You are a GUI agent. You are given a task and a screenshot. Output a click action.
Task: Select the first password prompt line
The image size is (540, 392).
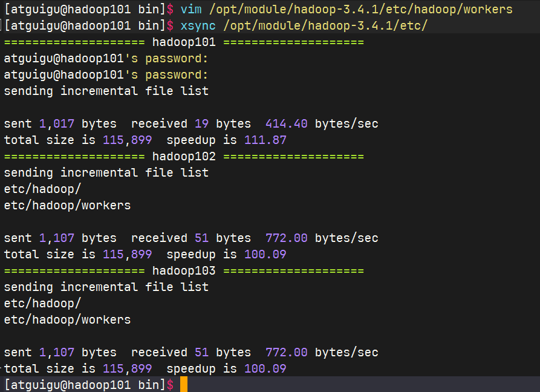click(106, 58)
